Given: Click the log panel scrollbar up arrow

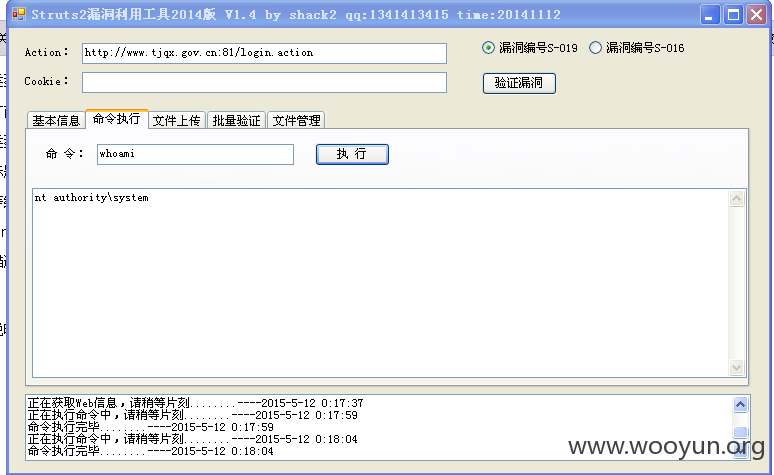Looking at the screenshot, I should [740, 405].
